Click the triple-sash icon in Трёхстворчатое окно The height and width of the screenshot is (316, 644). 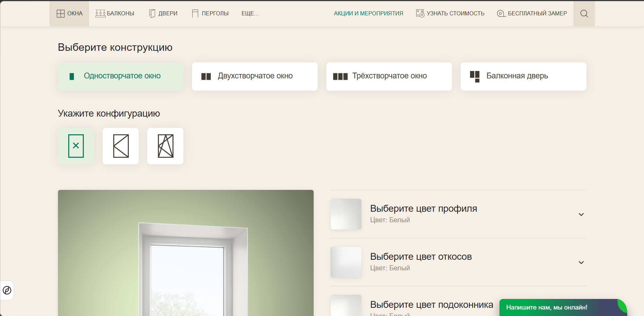340,76
